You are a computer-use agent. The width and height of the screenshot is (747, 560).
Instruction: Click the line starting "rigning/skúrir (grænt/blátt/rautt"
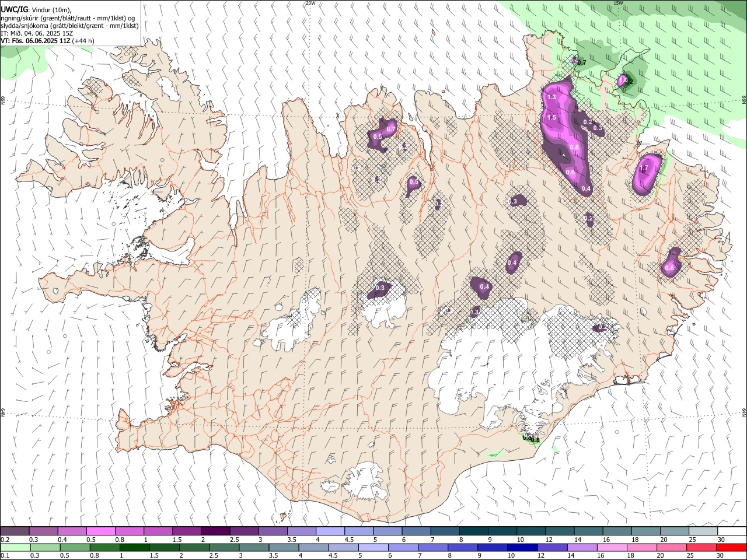pos(68,18)
